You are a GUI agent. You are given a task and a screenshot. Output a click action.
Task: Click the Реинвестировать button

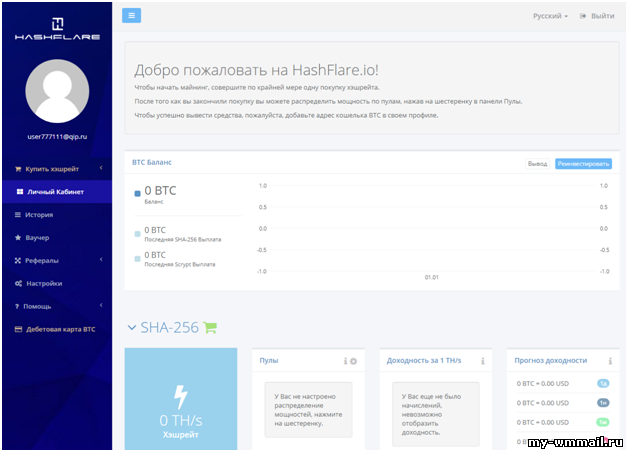(583, 164)
